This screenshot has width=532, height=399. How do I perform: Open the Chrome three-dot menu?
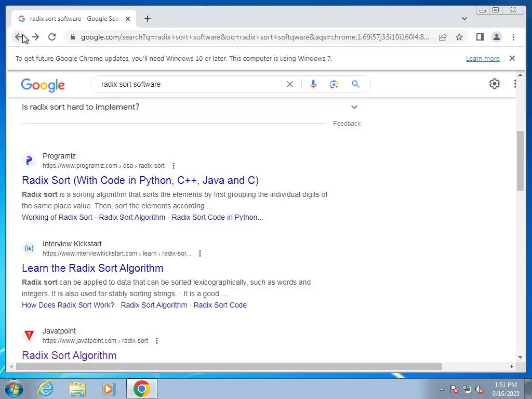click(513, 37)
